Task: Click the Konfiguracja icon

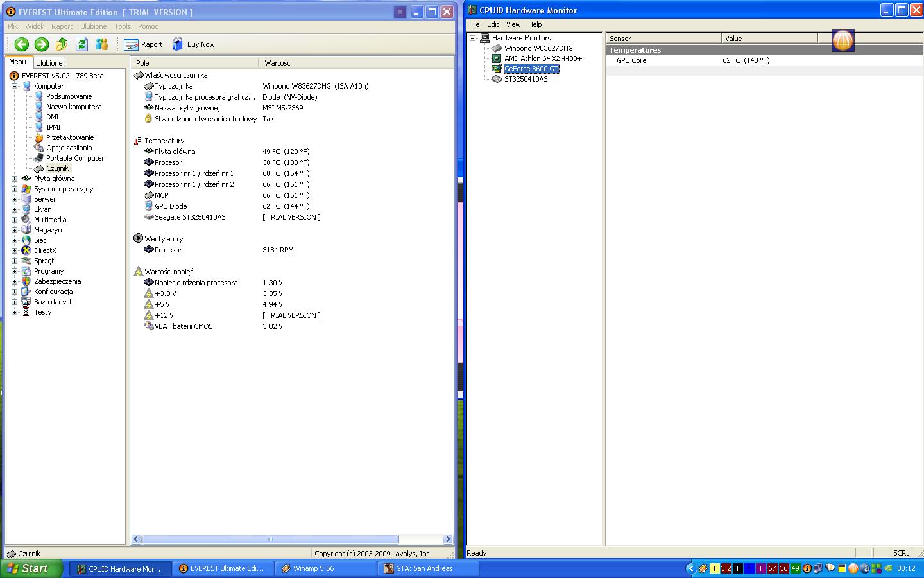Action: tap(26, 292)
